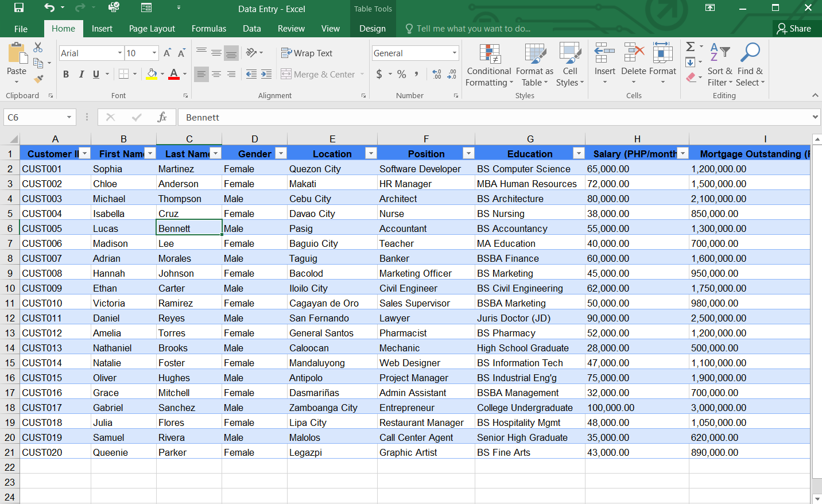Click the AutoSum sigma icon
This screenshot has height=504, width=822.
click(x=691, y=46)
